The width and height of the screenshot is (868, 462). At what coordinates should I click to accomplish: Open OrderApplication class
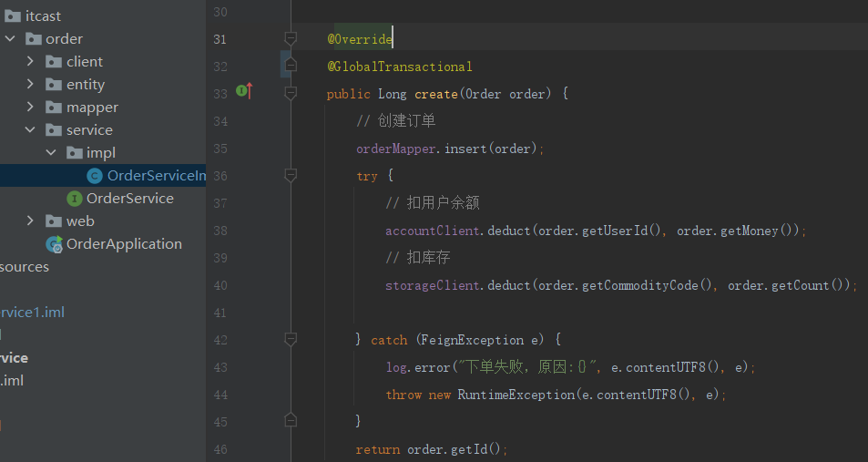click(x=124, y=243)
